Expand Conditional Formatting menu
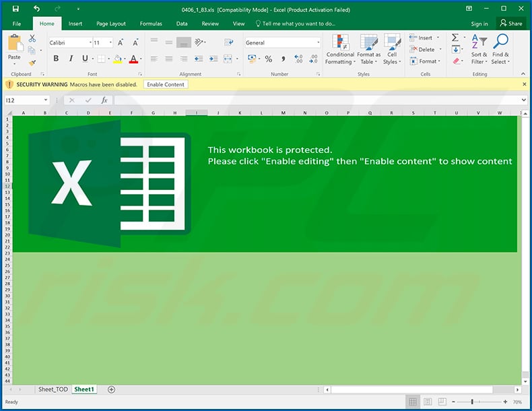532x411 pixels. tap(340, 49)
